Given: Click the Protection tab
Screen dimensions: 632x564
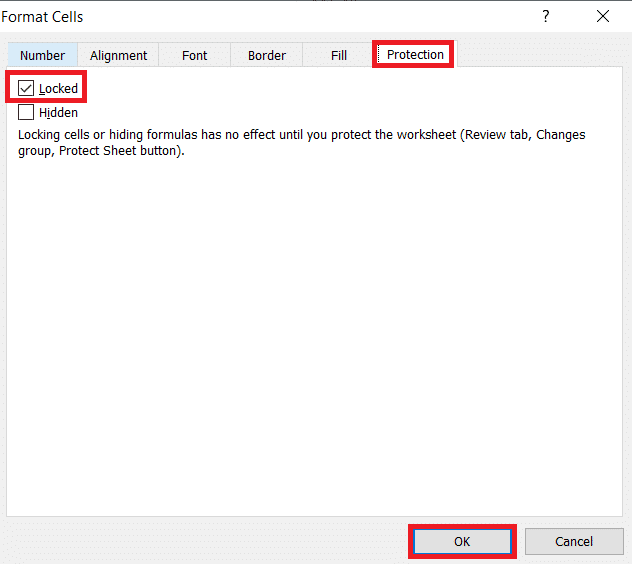Looking at the screenshot, I should click(x=415, y=55).
